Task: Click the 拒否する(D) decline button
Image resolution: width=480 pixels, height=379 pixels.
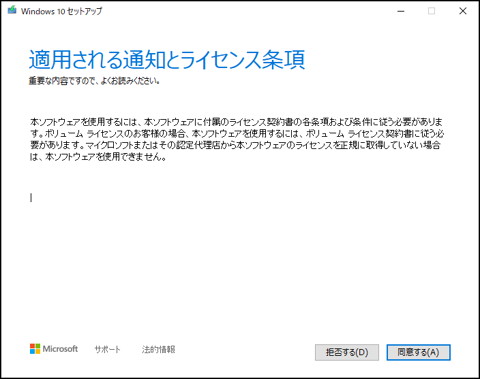Action: (347, 352)
